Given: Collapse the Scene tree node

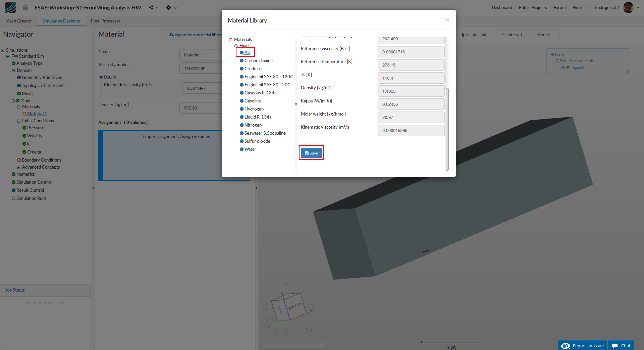Looking at the screenshot, I should pyautogui.click(x=552, y=54).
